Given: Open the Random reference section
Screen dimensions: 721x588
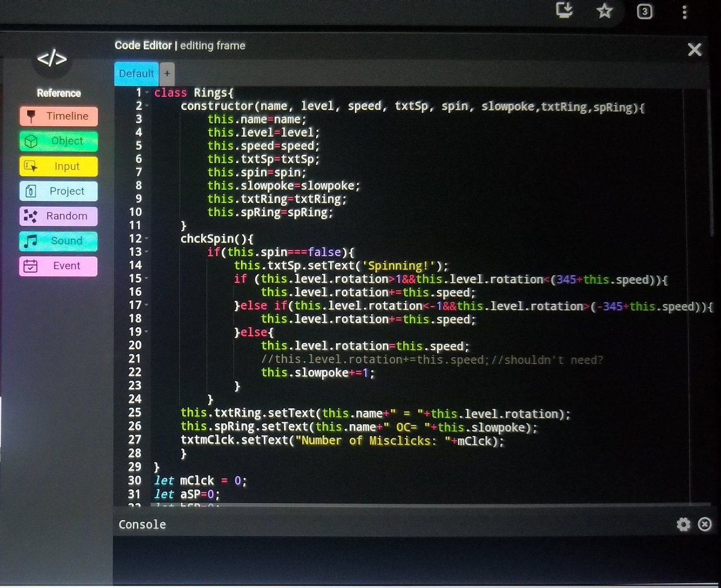Looking at the screenshot, I should click(x=58, y=216).
